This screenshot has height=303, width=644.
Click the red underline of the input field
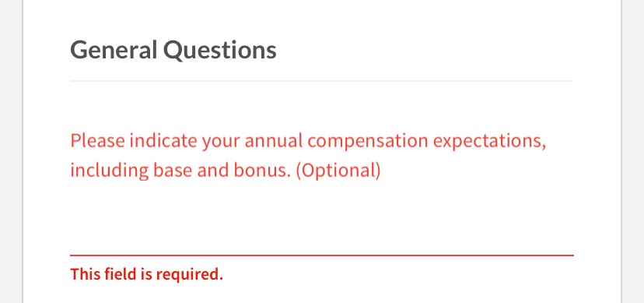click(x=322, y=255)
